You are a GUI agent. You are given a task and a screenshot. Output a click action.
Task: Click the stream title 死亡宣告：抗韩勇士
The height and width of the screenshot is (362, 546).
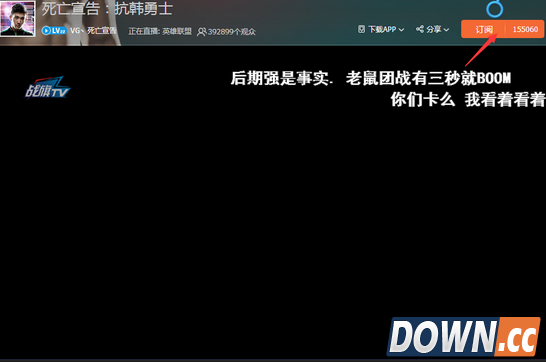point(107,9)
